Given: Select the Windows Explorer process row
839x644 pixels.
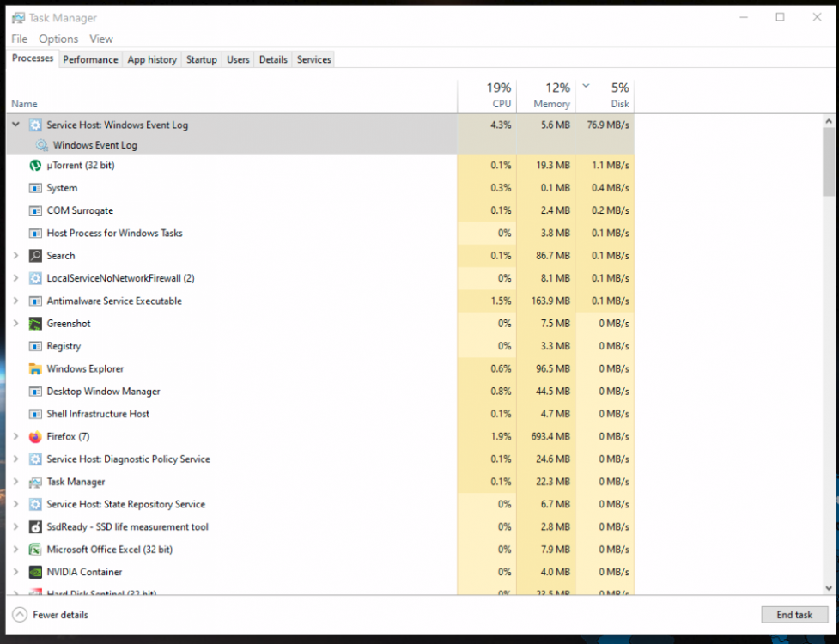Looking at the screenshot, I should pyautogui.click(x=320, y=368).
